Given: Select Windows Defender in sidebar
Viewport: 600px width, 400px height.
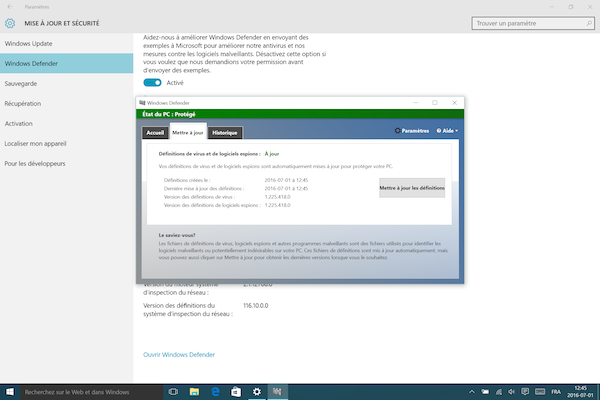Looking at the screenshot, I should [x=67, y=64].
